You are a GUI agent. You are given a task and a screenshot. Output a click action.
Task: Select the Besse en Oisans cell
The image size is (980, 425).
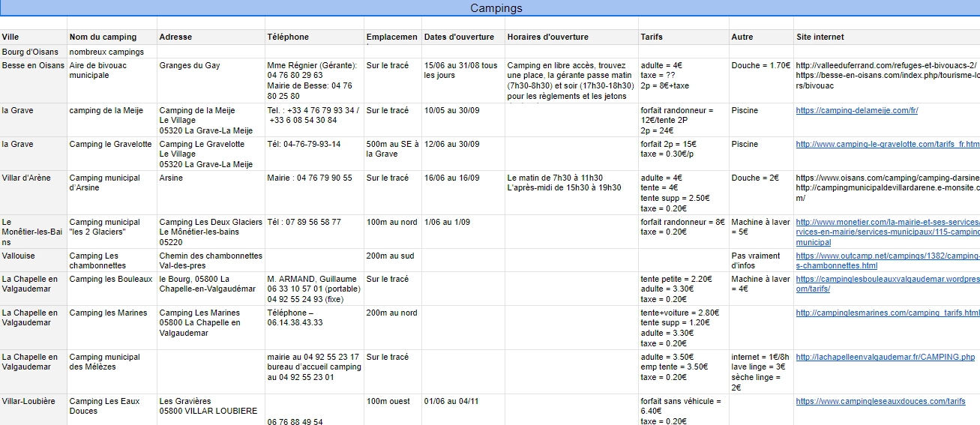click(34, 81)
